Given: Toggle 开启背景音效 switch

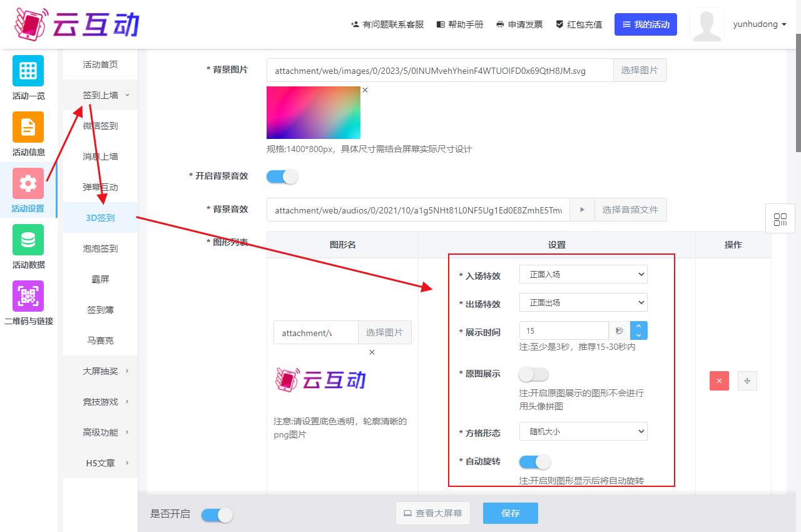Looking at the screenshot, I should coord(282,176).
